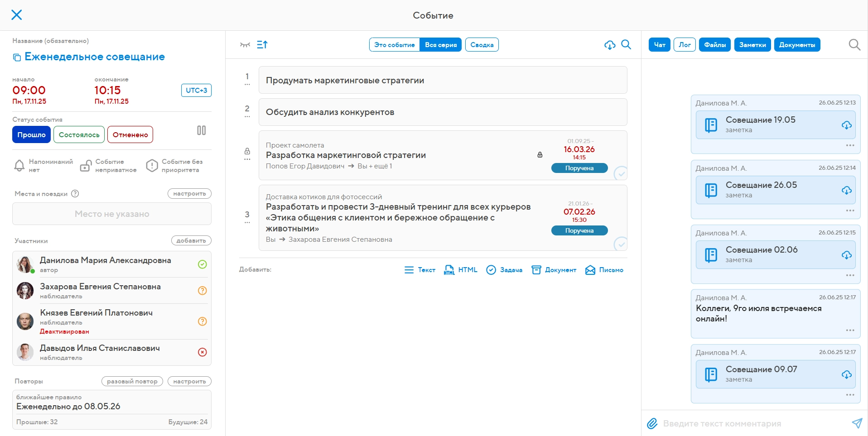The width and height of the screenshot is (868, 436).
Task: Click the start time 09:00
Action: pyautogui.click(x=29, y=90)
